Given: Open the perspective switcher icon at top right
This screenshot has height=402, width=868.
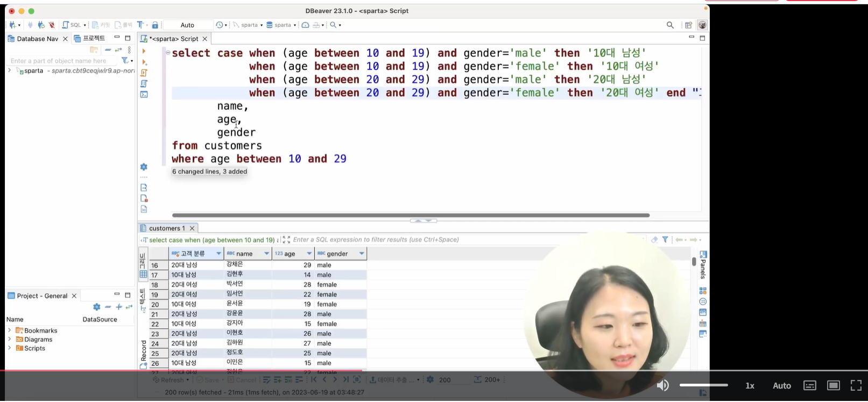Looking at the screenshot, I should pos(688,25).
